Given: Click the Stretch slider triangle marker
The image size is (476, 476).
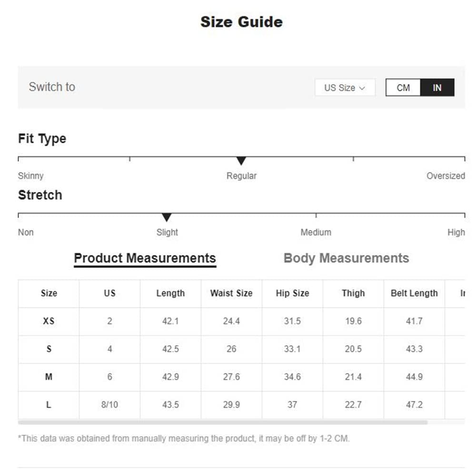Looking at the screenshot, I should point(167,218).
